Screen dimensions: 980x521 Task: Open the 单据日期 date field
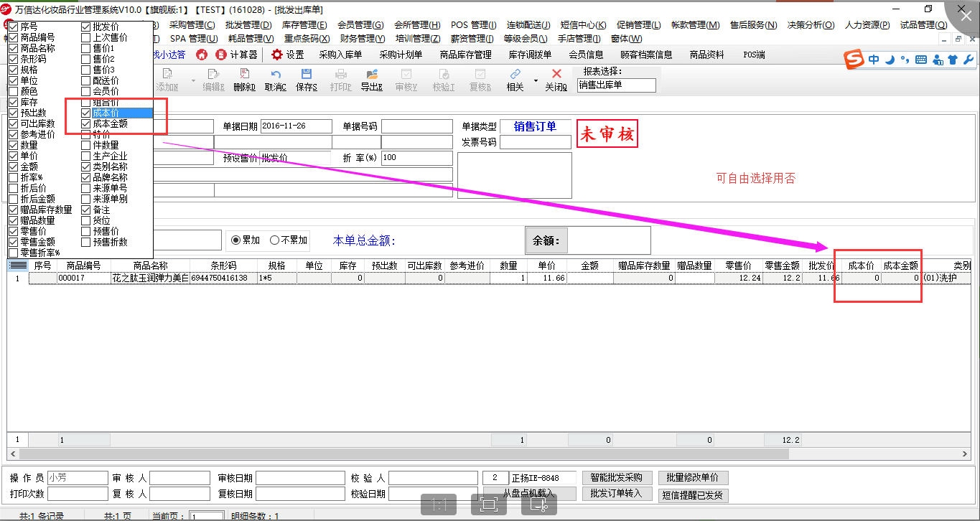pos(297,126)
